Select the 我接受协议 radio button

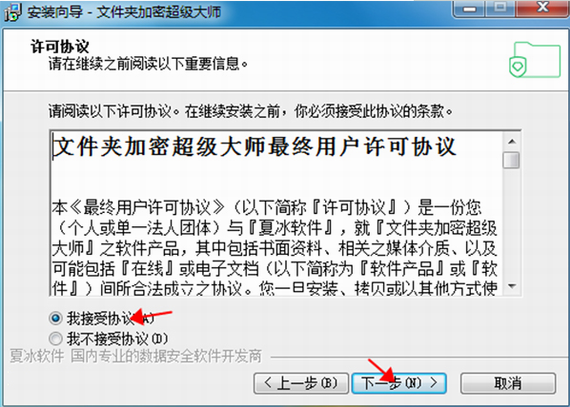coord(56,318)
